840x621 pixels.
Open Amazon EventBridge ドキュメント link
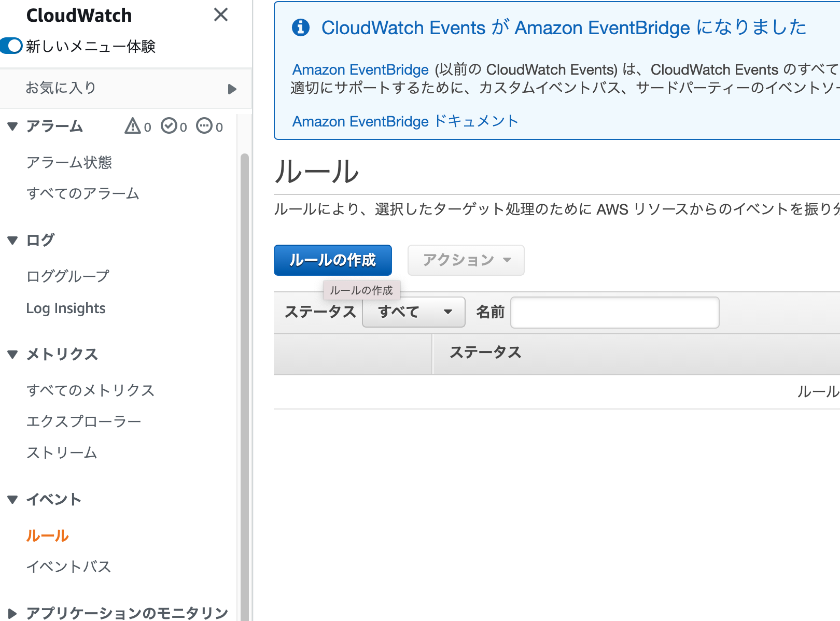point(405,121)
